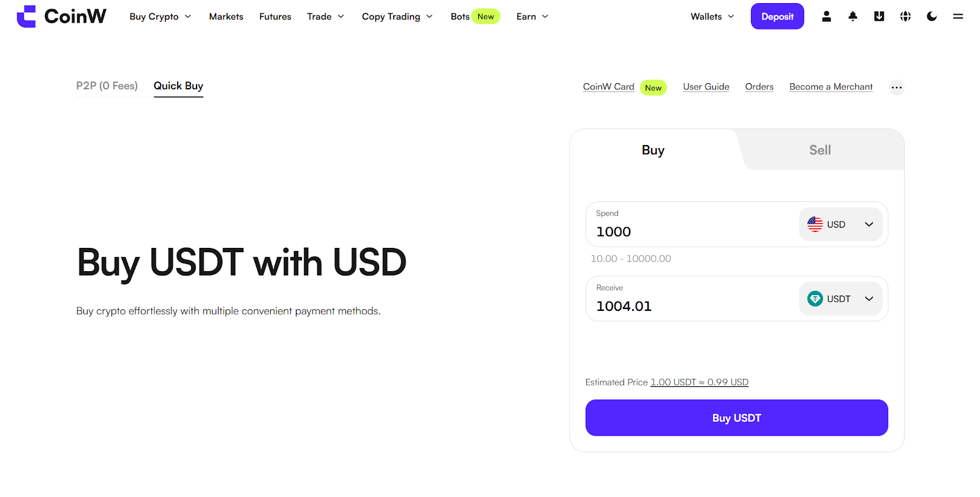Click the Buy USDT button
Screen dimensions: 980x497
737,418
